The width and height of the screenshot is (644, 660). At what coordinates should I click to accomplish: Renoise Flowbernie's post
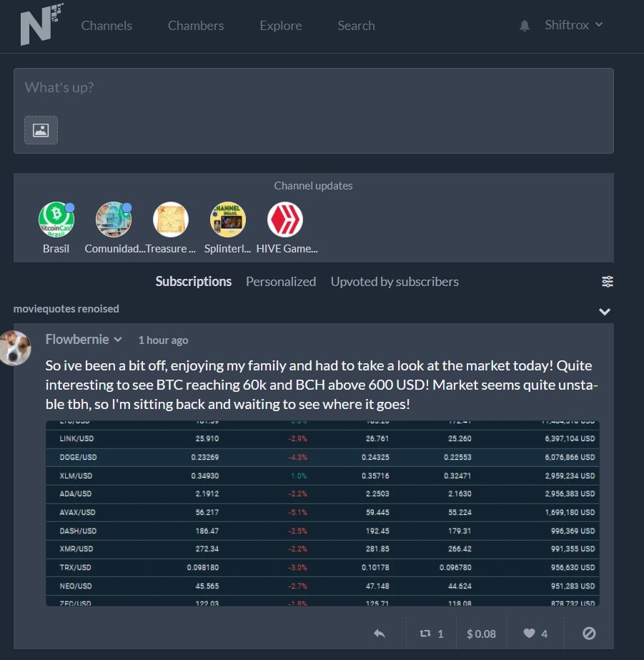[432, 634]
